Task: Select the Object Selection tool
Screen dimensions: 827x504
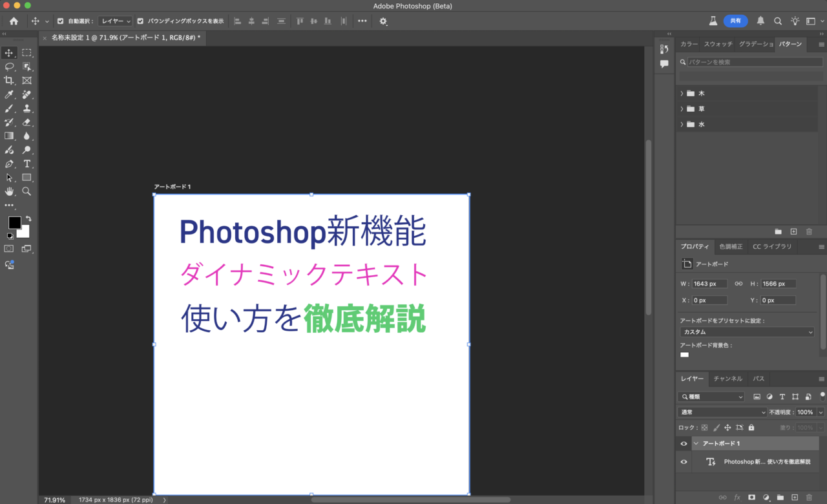Action: tap(26, 67)
